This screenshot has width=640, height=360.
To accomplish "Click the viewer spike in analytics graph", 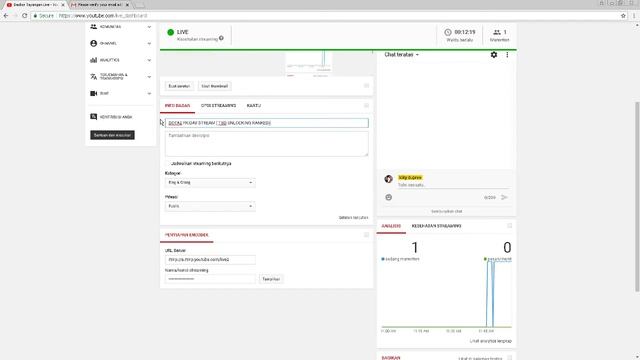I will (x=490, y=294).
